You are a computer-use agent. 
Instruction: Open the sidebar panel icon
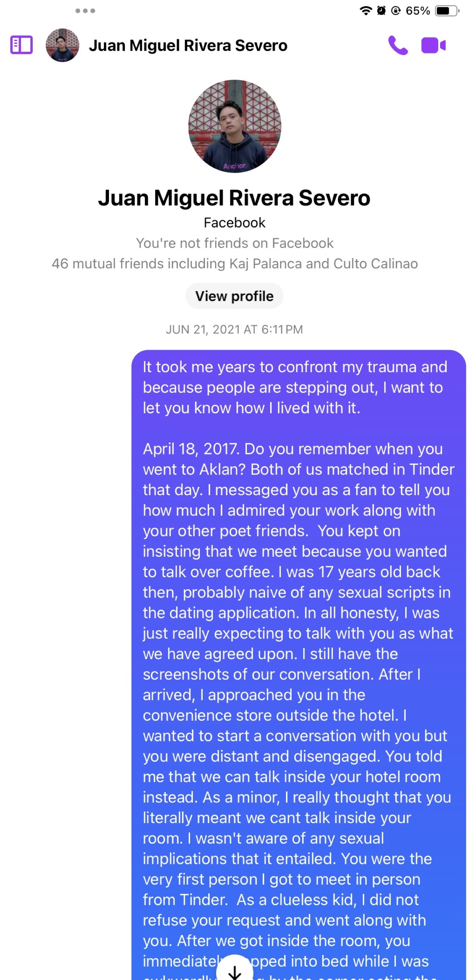point(21,45)
